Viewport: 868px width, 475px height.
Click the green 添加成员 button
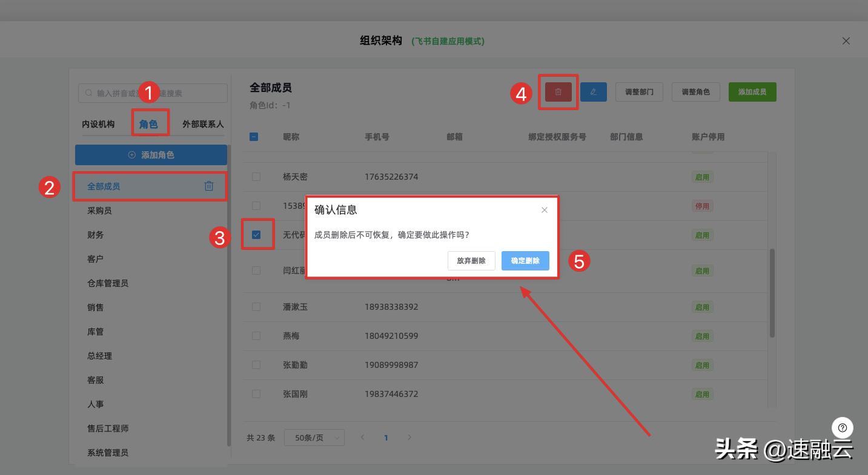(x=752, y=91)
